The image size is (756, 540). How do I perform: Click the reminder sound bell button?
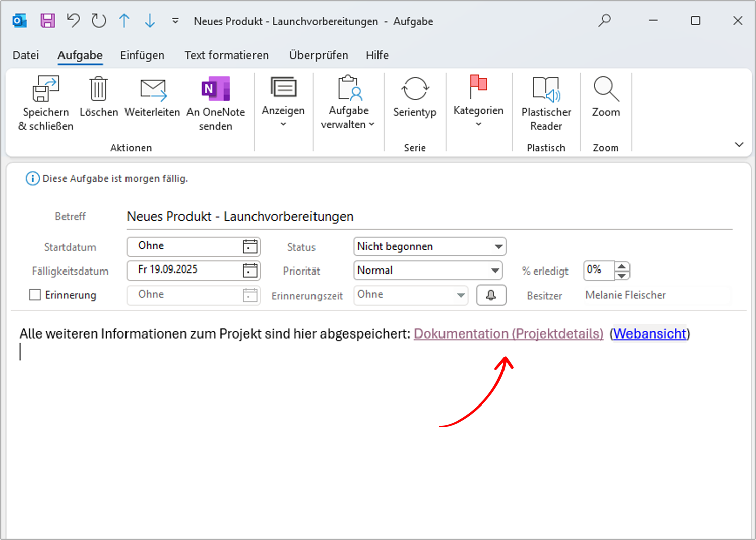[491, 295]
